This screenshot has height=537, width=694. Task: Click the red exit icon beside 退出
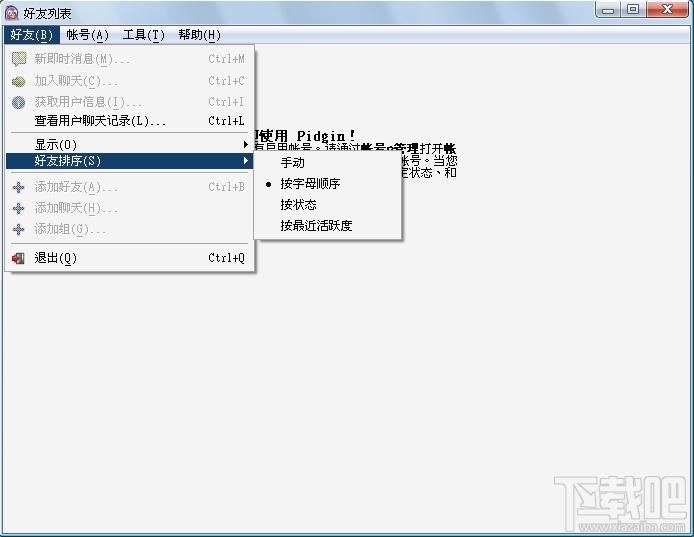18,258
